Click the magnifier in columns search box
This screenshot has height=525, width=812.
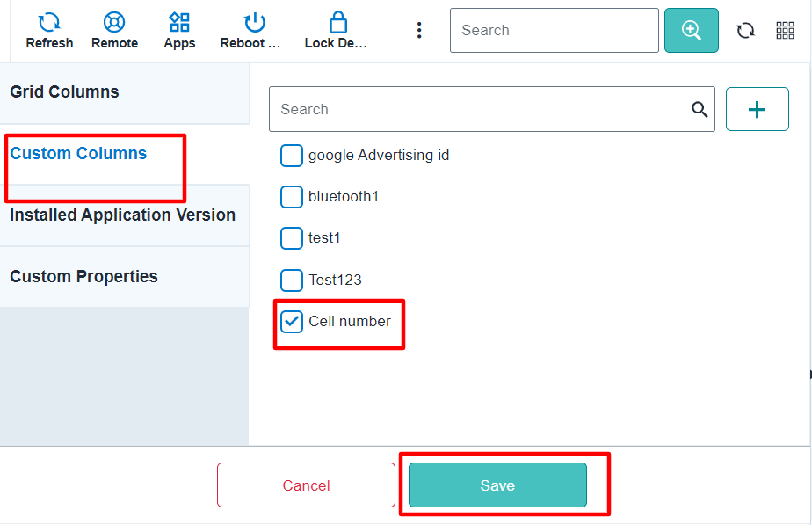coord(700,109)
